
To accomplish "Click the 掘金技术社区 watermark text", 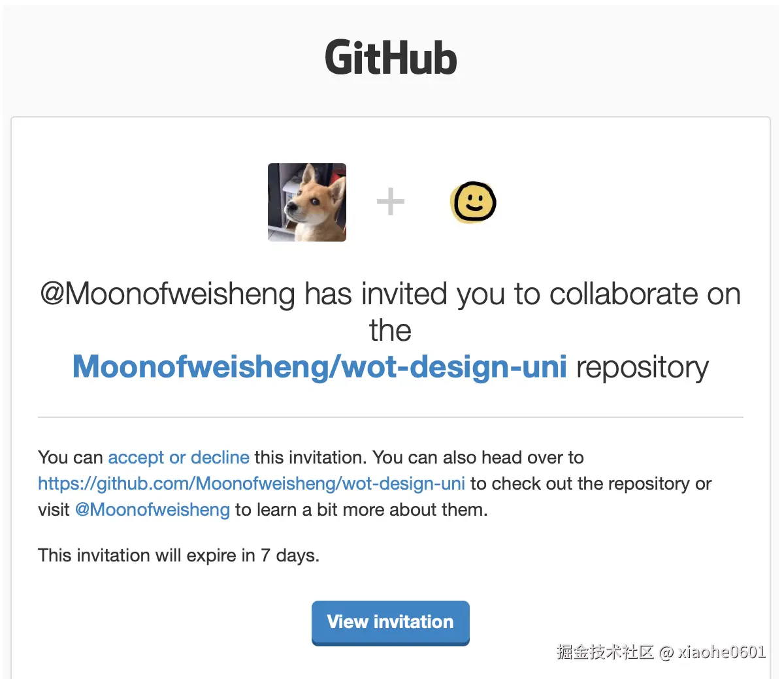I will [605, 652].
